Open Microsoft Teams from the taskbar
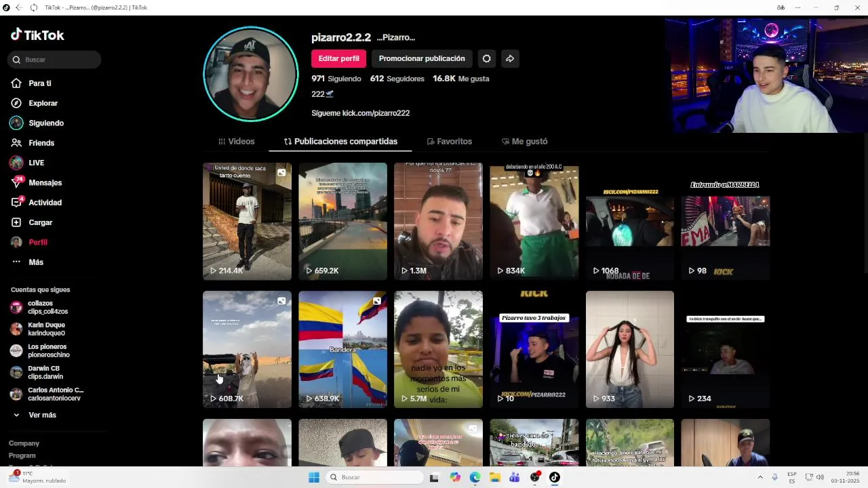 coord(515,477)
